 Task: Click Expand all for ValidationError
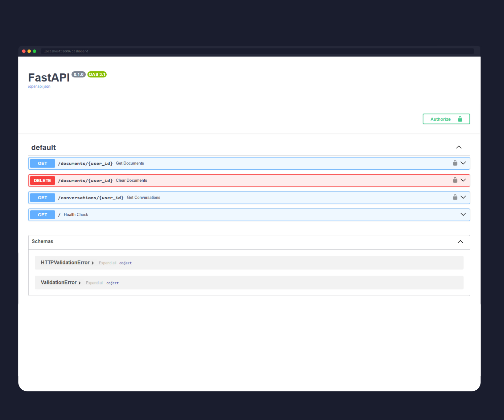pyautogui.click(x=95, y=283)
